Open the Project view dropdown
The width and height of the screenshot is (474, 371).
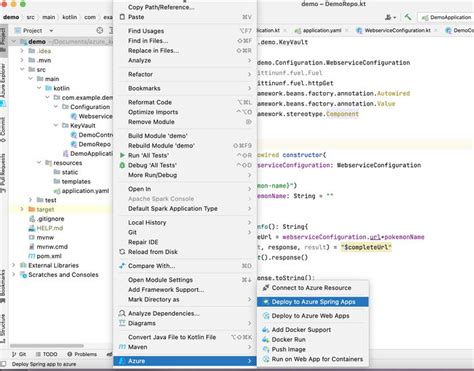pyautogui.click(x=51, y=31)
